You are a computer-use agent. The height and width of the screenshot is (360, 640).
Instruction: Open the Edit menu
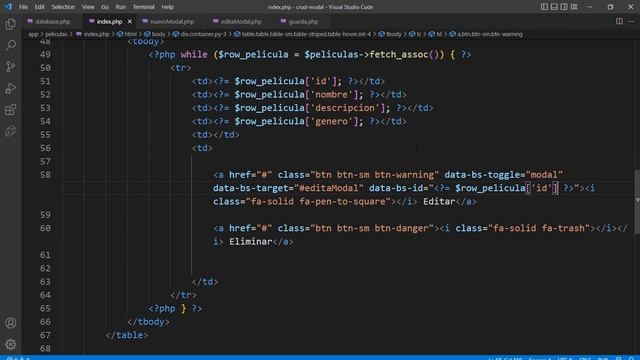(39, 7)
